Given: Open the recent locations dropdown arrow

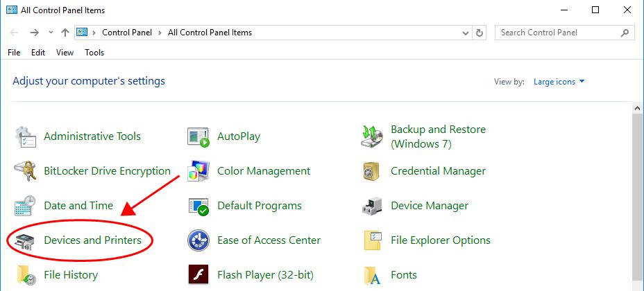Looking at the screenshot, I should click(51, 33).
